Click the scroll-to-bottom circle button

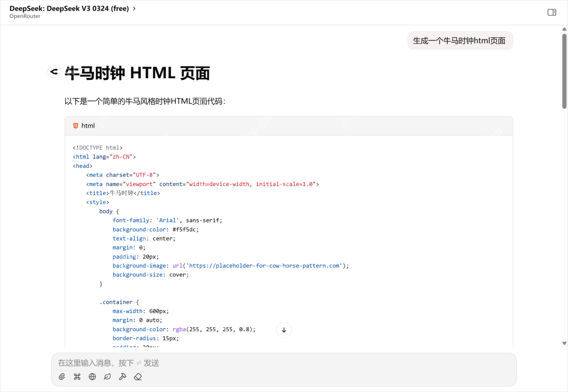click(x=283, y=330)
